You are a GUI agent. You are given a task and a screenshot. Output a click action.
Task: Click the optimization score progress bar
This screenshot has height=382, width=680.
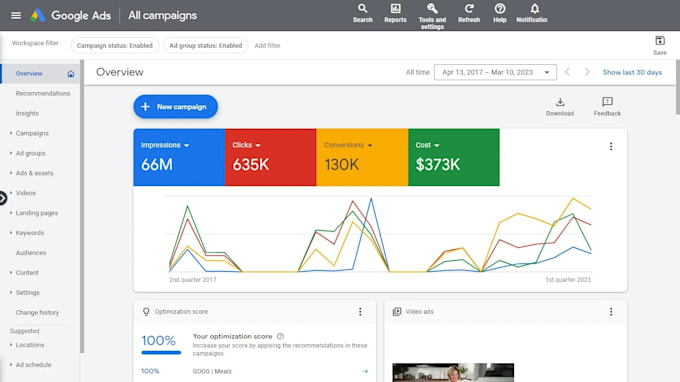[161, 353]
